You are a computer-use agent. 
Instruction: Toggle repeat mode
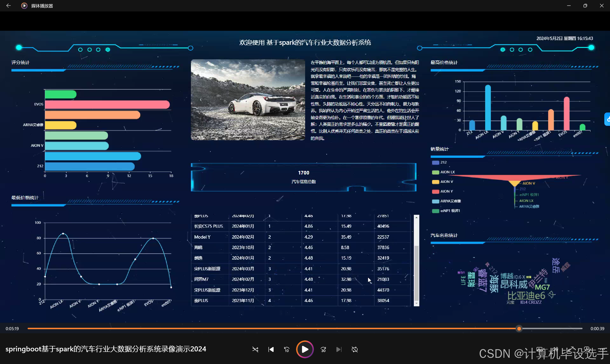(x=355, y=349)
